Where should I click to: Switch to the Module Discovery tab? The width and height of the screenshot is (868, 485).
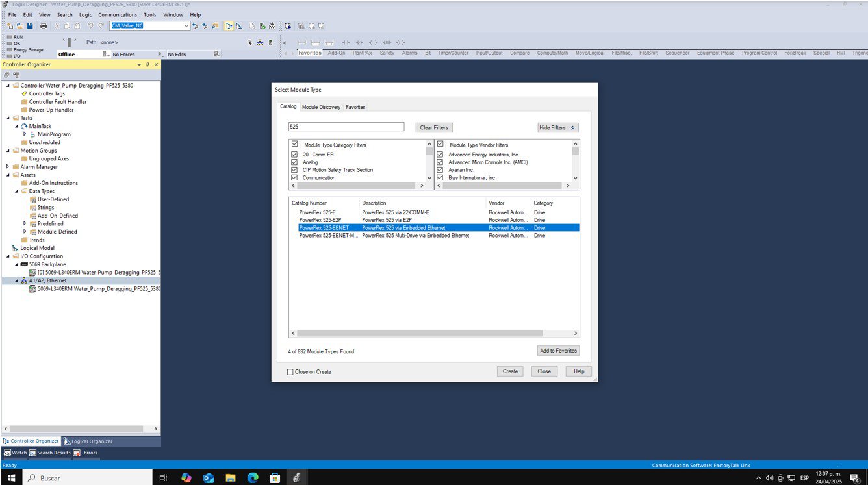321,107
